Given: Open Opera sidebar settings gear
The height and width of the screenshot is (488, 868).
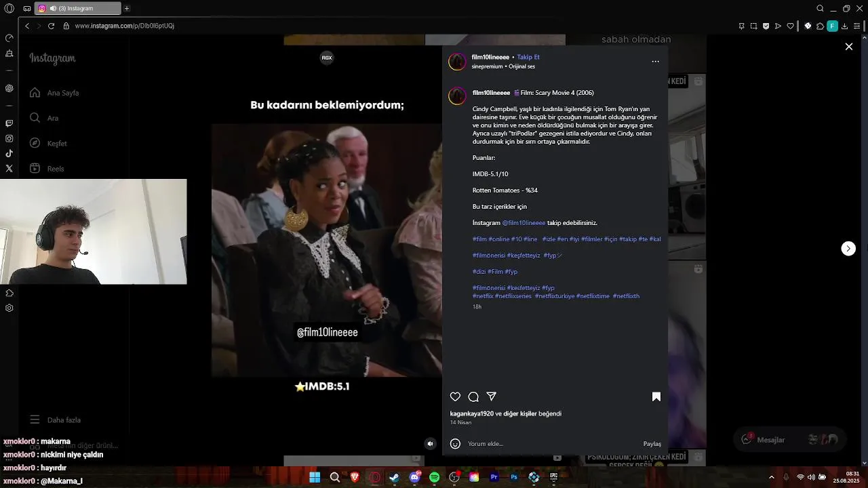Looking at the screenshot, I should pos(9,308).
